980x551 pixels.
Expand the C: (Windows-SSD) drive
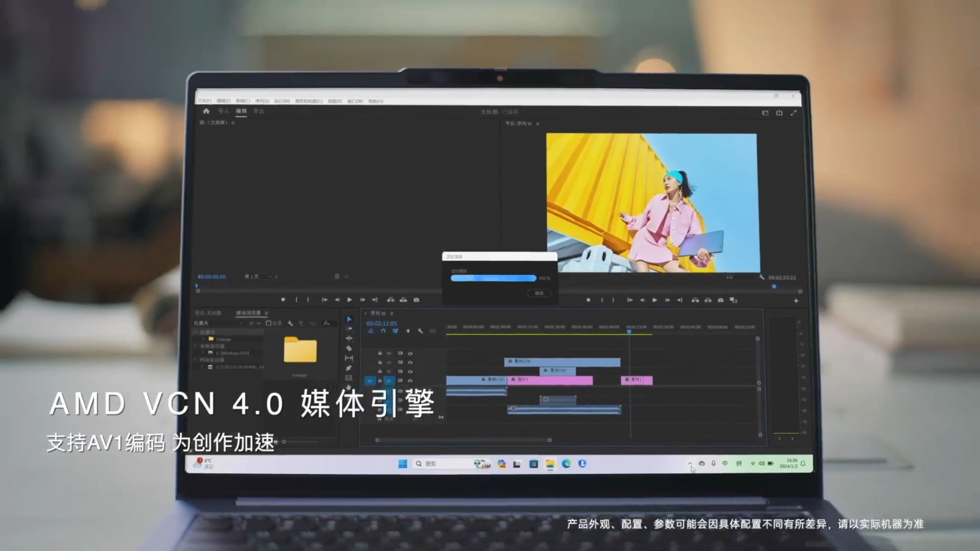(203, 353)
